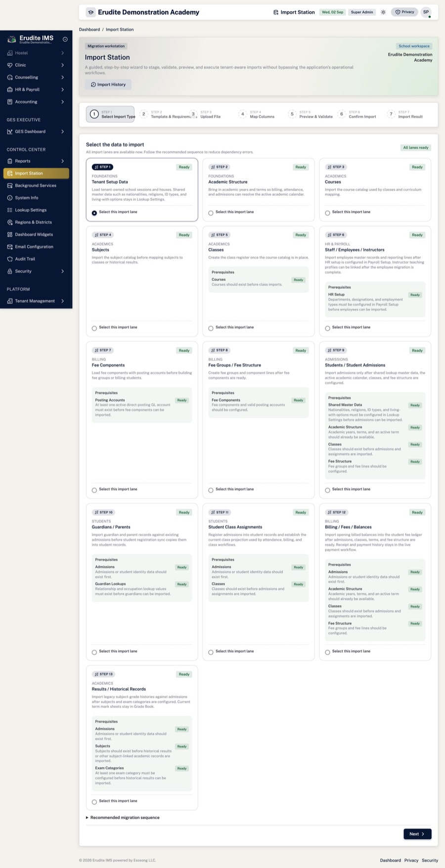Screen dimensions: 445x868
Task: Click the Email Configuration envelope icon
Action: 10,247
